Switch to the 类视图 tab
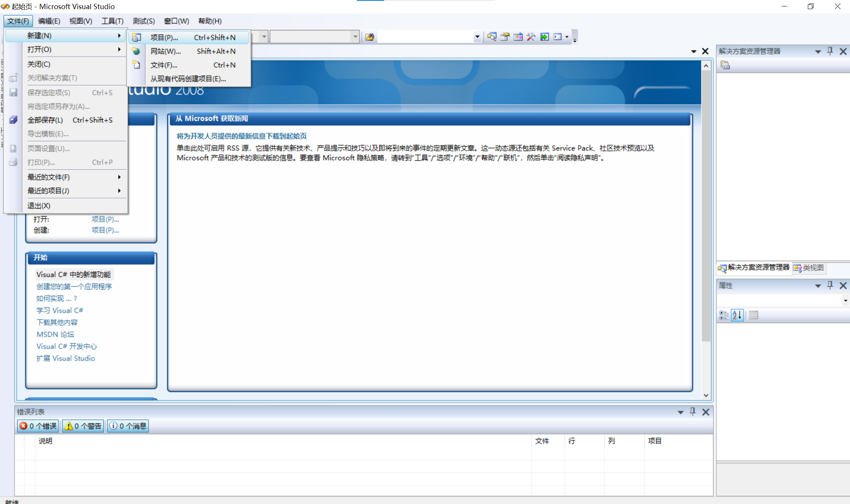The width and height of the screenshot is (850, 504). click(x=809, y=268)
